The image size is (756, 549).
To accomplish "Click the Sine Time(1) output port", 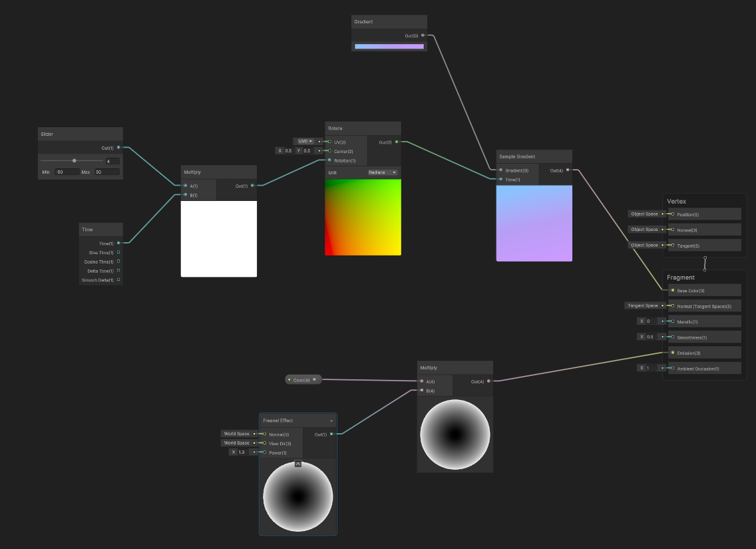I will pos(118,252).
